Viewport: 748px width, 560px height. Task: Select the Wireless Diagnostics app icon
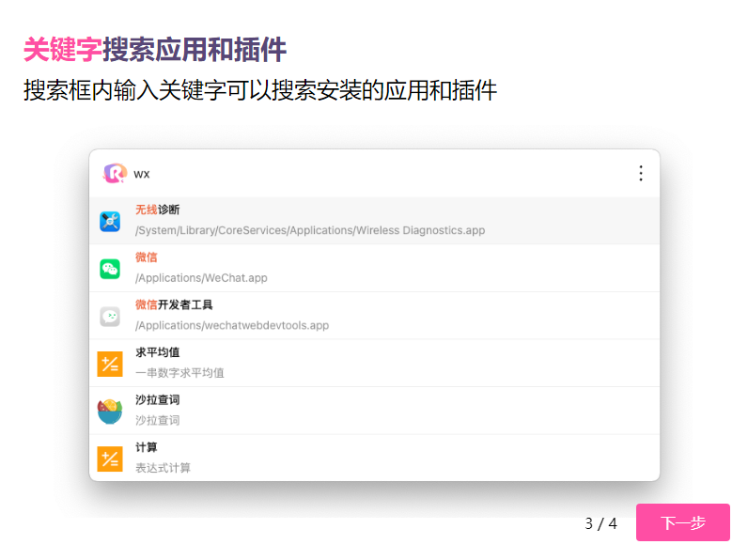coord(110,222)
